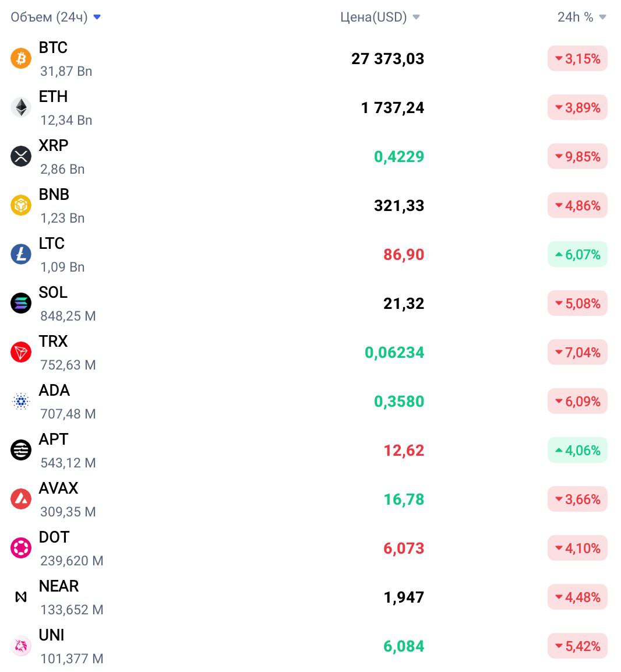The image size is (621, 672).
Task: Expand the 24h % sort dropdown
Action: pos(581,17)
